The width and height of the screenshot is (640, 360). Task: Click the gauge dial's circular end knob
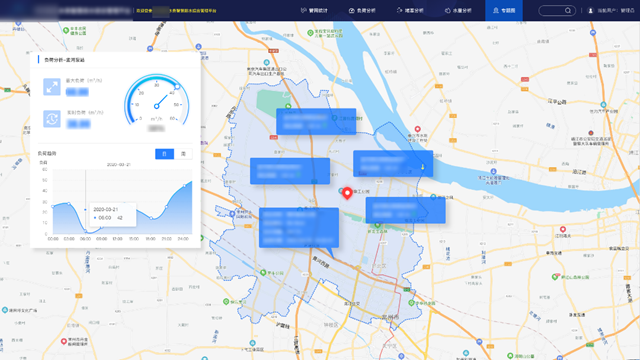coord(177,87)
